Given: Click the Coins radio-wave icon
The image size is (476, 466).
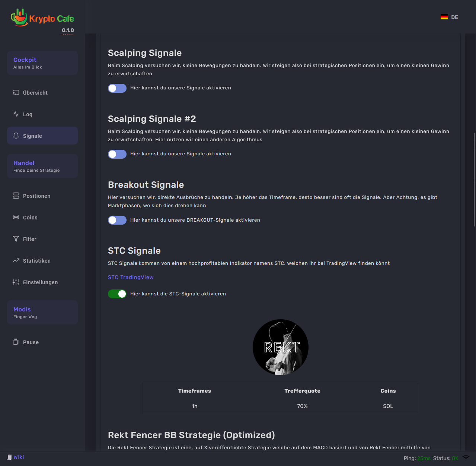Looking at the screenshot, I should (16, 217).
